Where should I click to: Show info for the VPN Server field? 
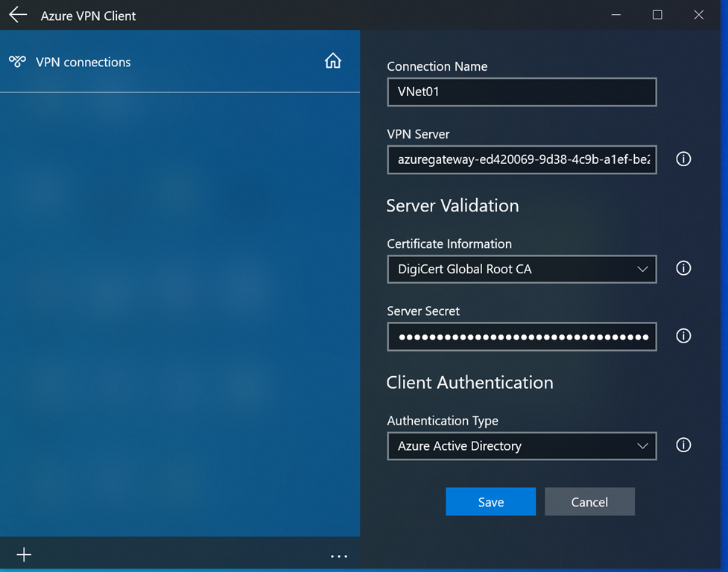[683, 159]
